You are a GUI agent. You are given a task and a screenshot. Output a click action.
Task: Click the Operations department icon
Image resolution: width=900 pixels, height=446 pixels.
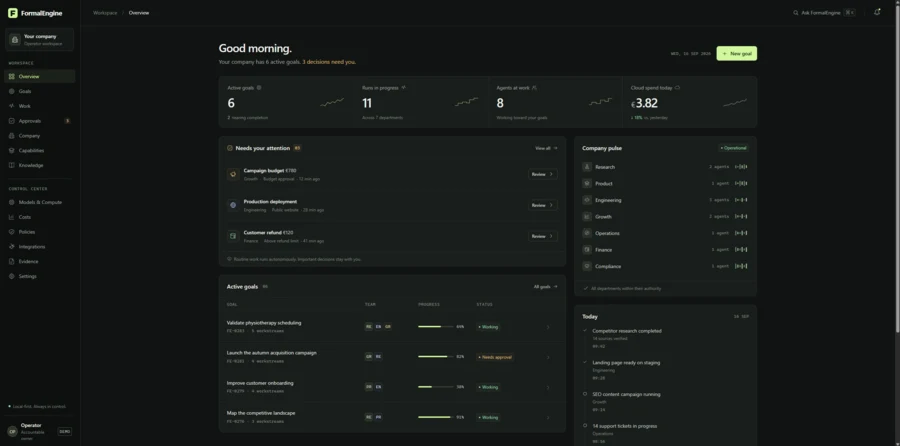click(587, 233)
